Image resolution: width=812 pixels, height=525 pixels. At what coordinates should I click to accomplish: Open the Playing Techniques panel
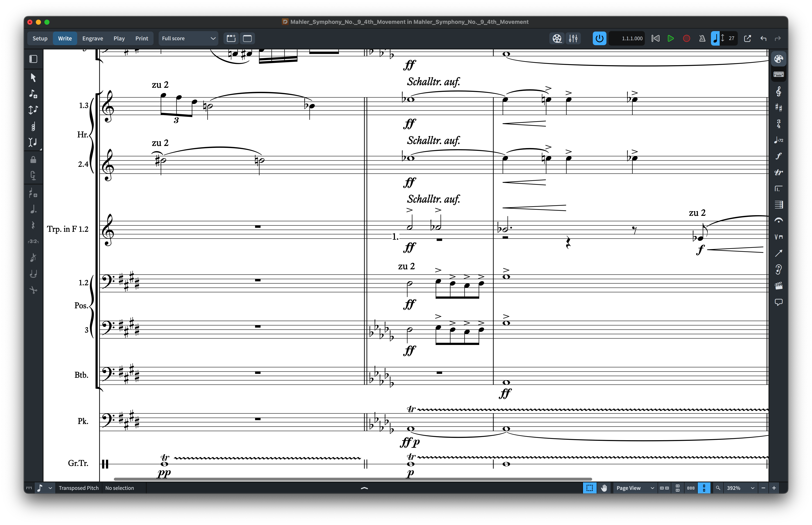coord(779,237)
